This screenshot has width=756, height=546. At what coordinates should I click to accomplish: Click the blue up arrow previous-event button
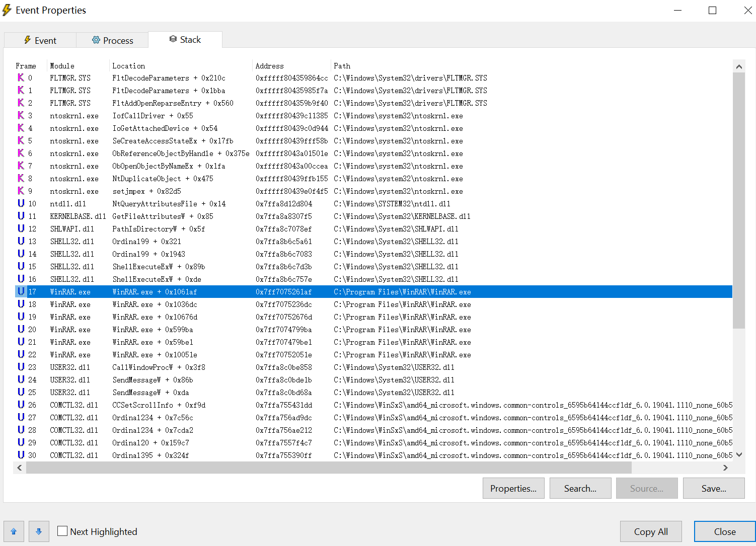[14, 531]
